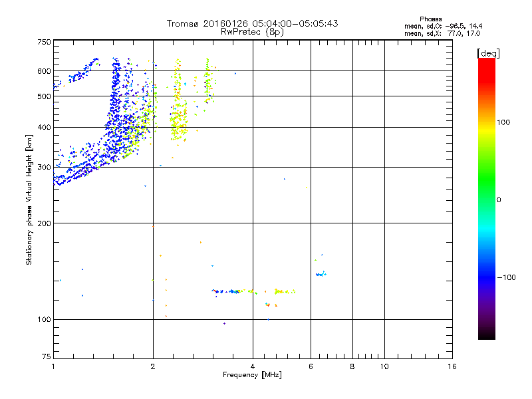The image size is (532, 399).
Task: Pick the black bottom of the colorbar
Action: click(x=487, y=334)
